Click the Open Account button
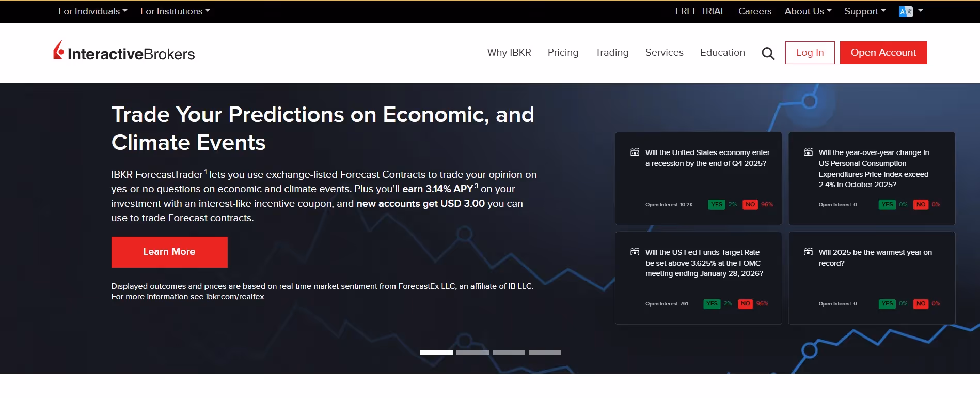 point(883,53)
